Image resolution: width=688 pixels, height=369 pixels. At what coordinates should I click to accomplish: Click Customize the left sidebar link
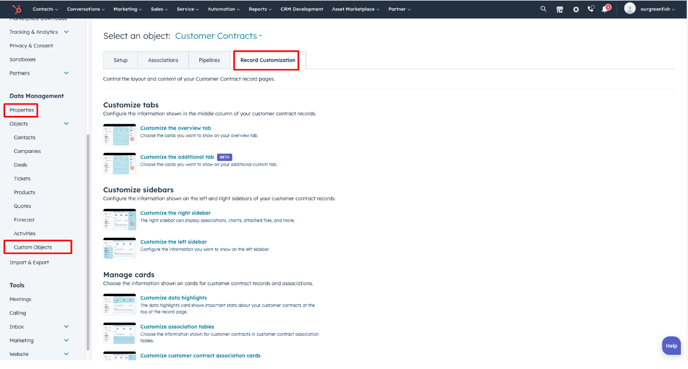pos(173,242)
